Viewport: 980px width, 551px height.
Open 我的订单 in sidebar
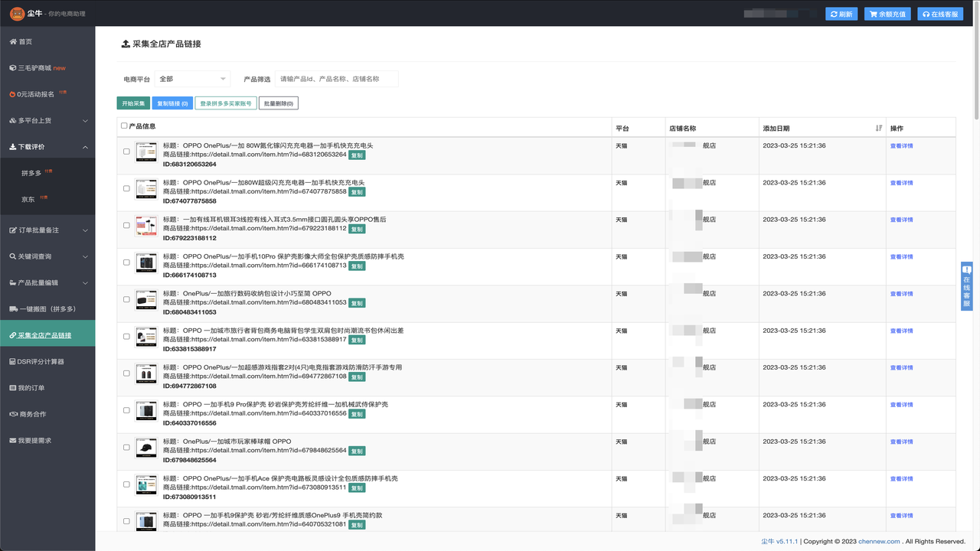pyautogui.click(x=31, y=388)
